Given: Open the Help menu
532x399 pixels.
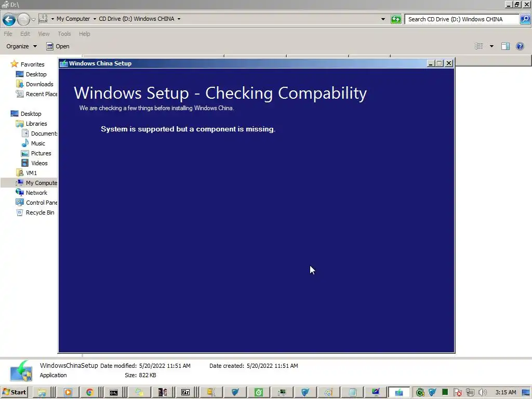Looking at the screenshot, I should point(85,34).
